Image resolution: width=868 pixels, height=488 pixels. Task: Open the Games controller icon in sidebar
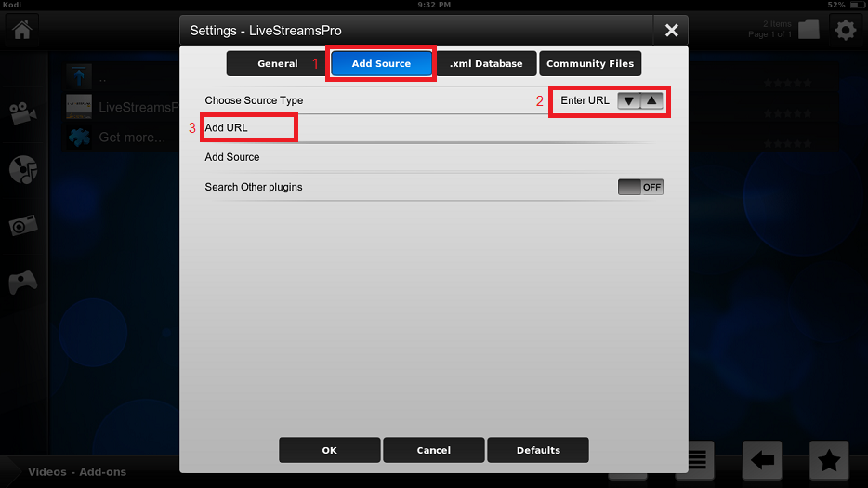coord(23,282)
